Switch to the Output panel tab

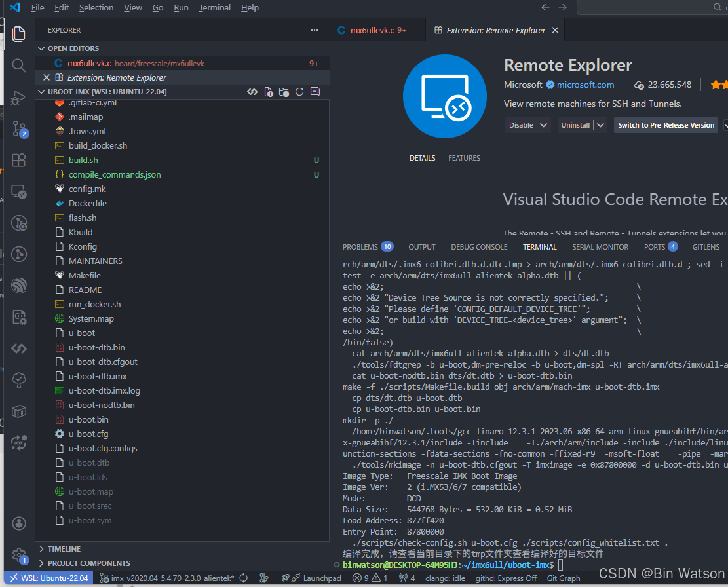[x=421, y=247]
